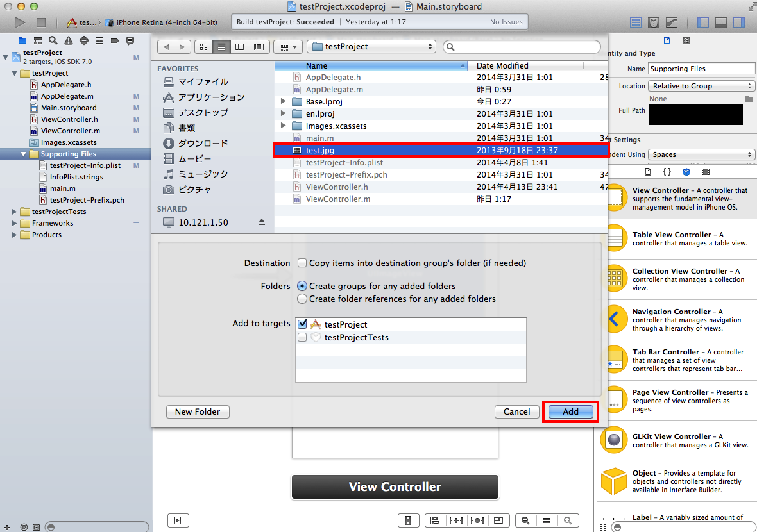Click the Add button
This screenshot has height=532, width=757.
570,412
